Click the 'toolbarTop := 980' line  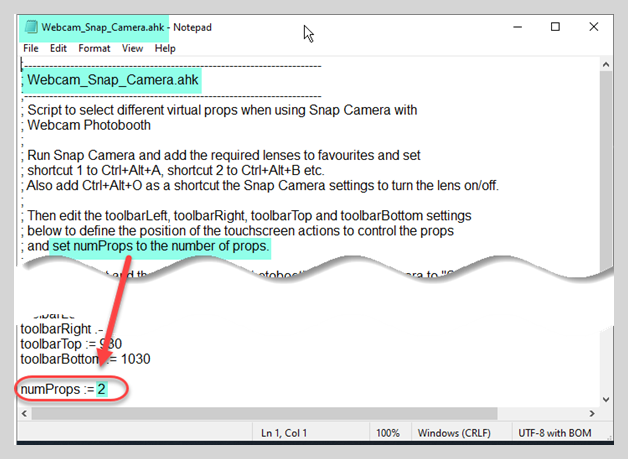coord(71,344)
